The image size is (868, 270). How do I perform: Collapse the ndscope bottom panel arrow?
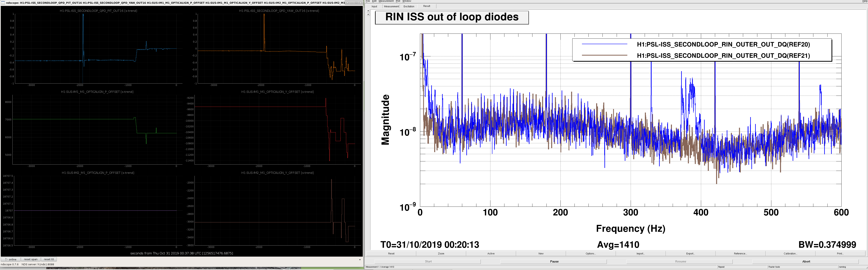click(x=360, y=260)
